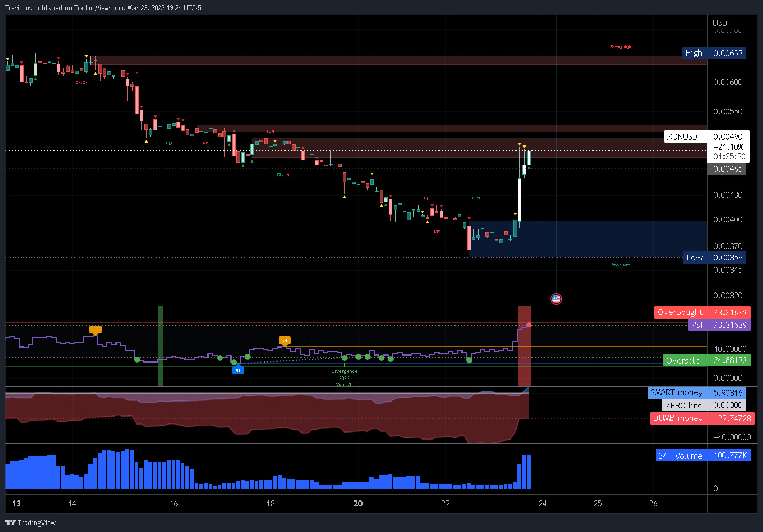The image size is (763, 532).
Task: Click the blue HL marker on RSI pane
Action: click(x=238, y=369)
